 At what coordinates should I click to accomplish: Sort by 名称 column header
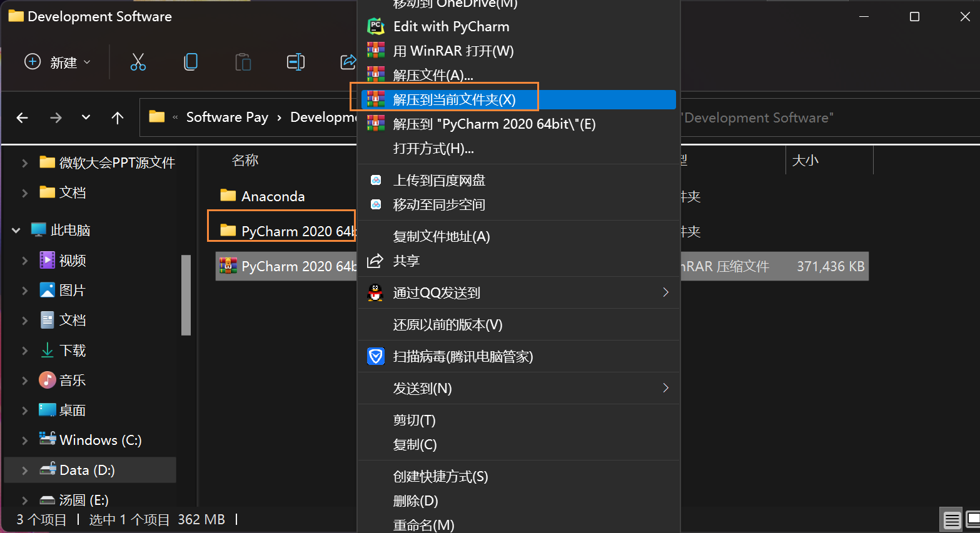(x=245, y=161)
